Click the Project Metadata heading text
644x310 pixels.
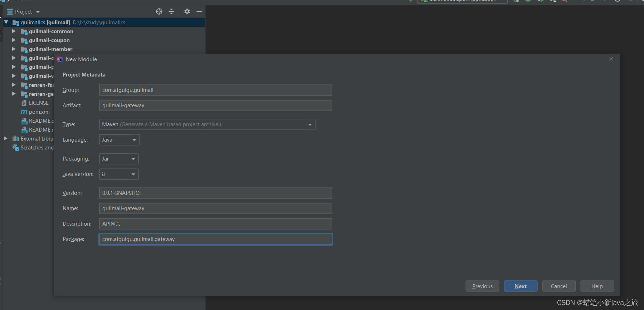point(84,75)
